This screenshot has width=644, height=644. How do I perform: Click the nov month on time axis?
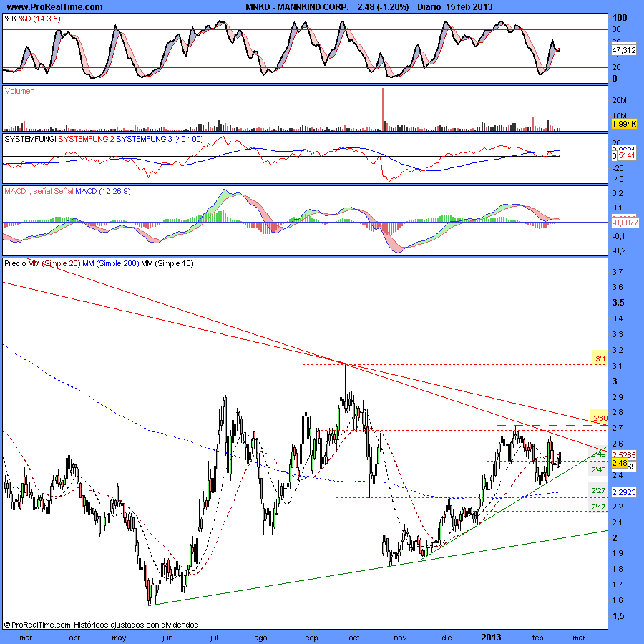coord(400,638)
